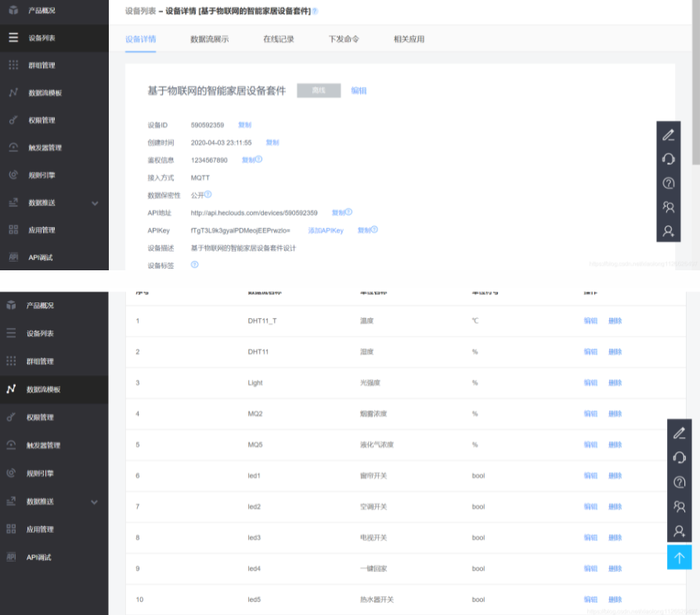Image resolution: width=700 pixels, height=615 pixels.
Task: Click feedback pencil icon on device details floating bar
Action: coord(669,135)
